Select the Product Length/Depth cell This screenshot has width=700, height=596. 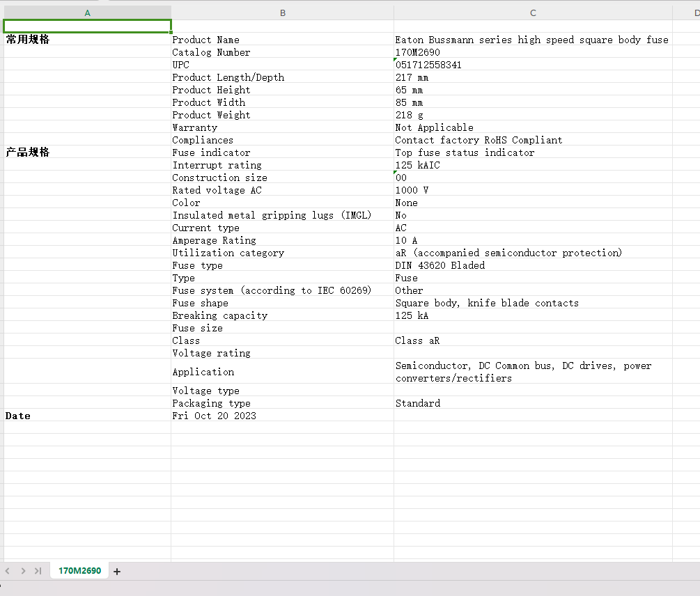(x=283, y=77)
